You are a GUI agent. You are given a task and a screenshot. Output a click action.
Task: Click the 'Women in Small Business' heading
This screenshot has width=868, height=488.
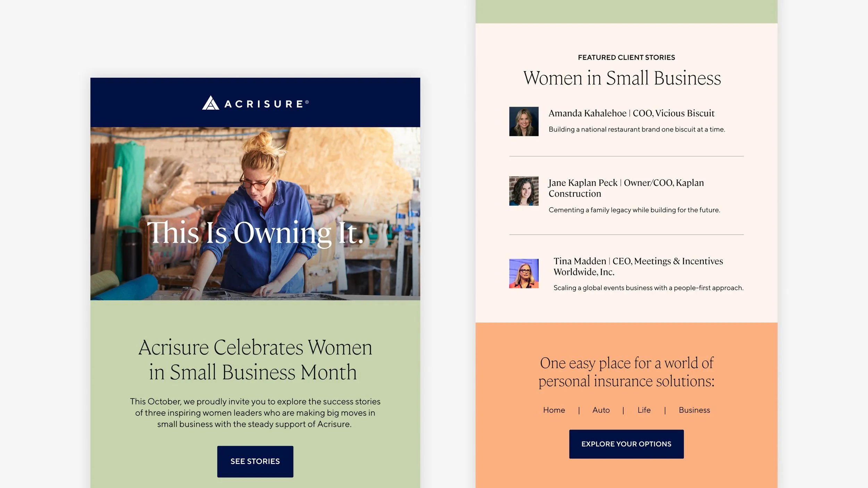click(x=622, y=78)
